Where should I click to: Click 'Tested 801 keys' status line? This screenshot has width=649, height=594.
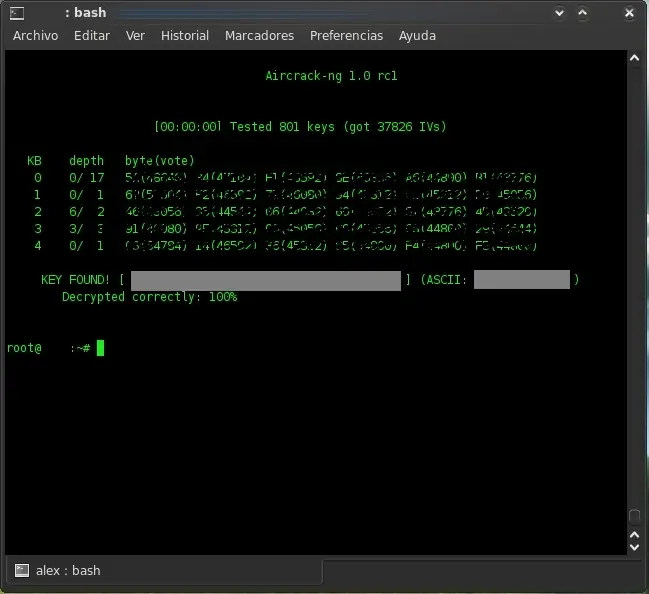[300, 127]
